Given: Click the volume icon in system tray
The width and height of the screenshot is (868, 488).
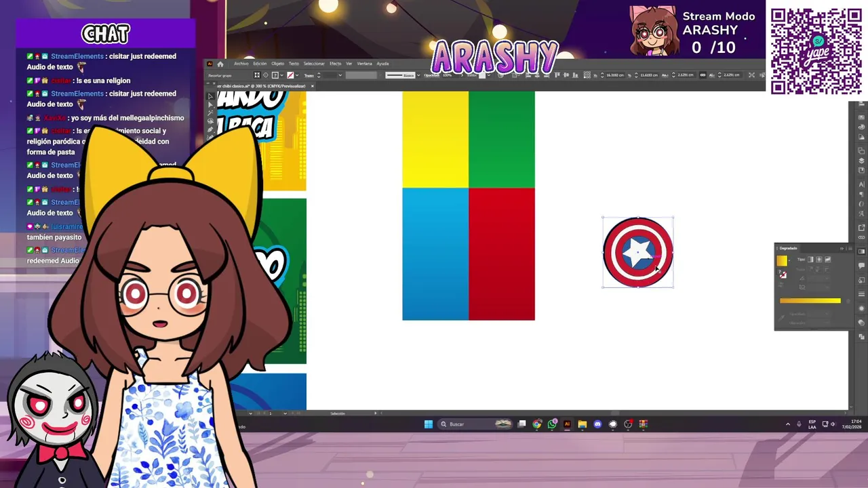Looking at the screenshot, I should point(833,424).
